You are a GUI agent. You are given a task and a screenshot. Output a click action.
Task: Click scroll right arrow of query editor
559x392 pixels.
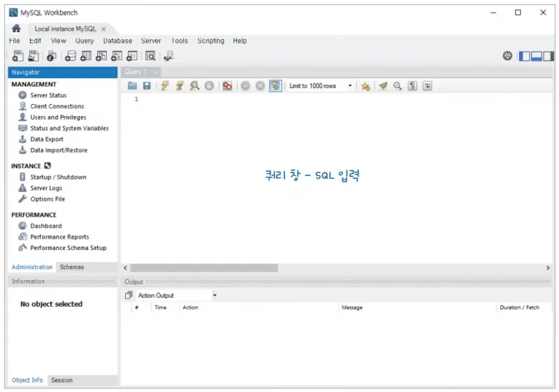tap(548, 268)
